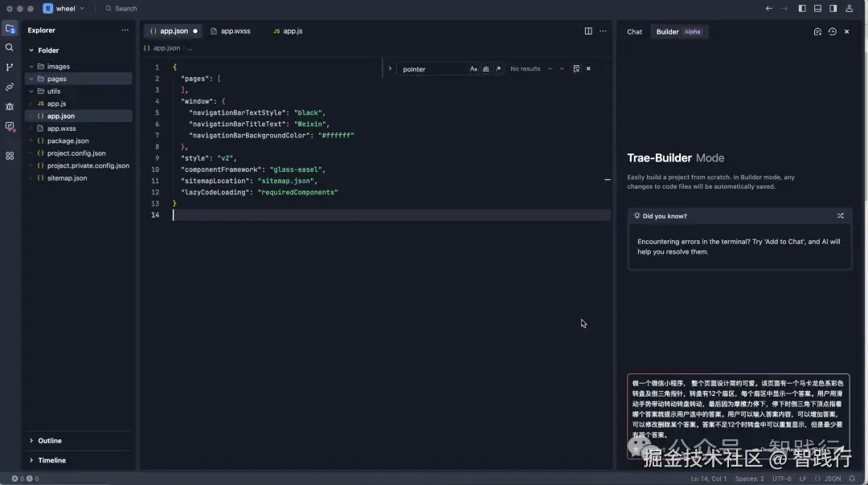Screen dimensions: 868x485
Task: Switch to the app.json editor tab
Action: tap(174, 31)
